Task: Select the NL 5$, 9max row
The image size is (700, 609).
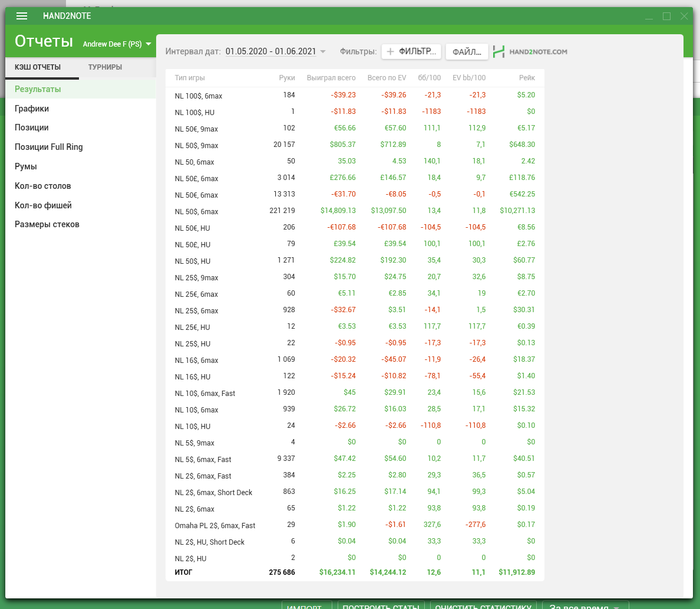Action: click(354, 442)
